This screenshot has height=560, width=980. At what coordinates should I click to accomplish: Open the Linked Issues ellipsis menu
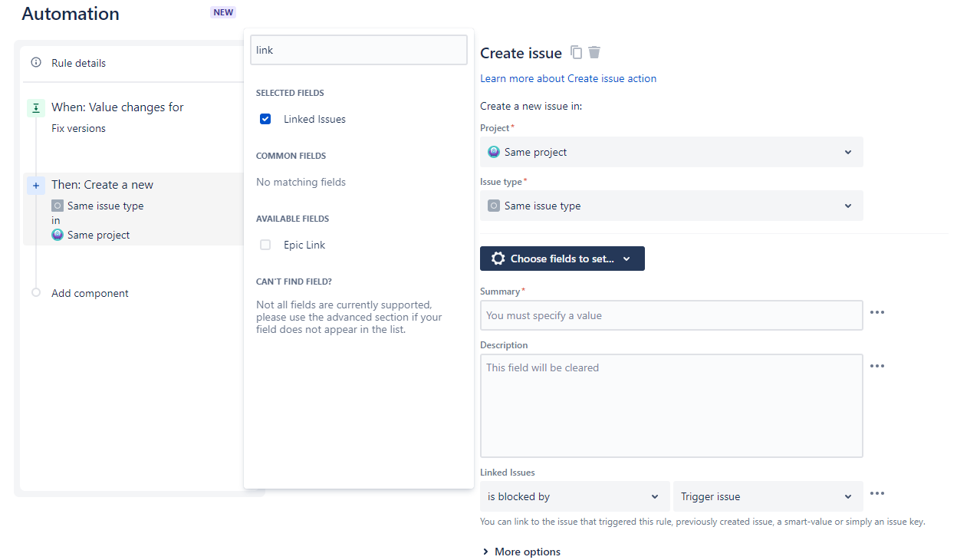pyautogui.click(x=877, y=495)
